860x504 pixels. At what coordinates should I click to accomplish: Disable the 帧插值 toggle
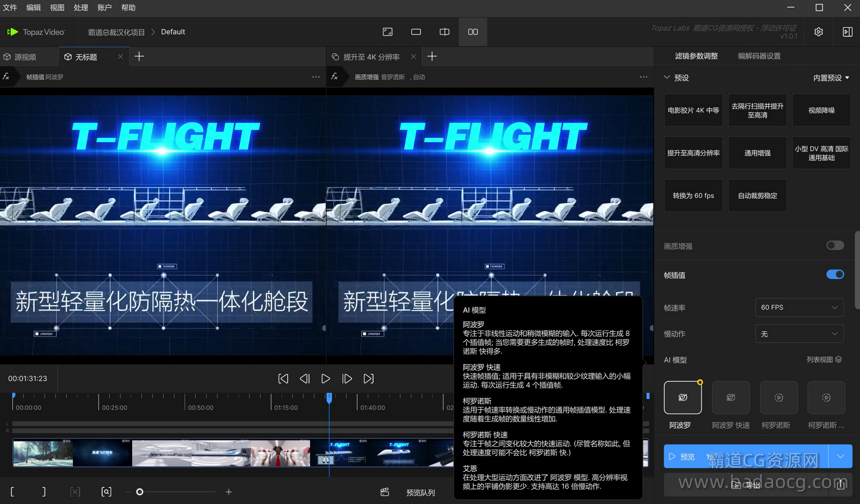tap(835, 274)
